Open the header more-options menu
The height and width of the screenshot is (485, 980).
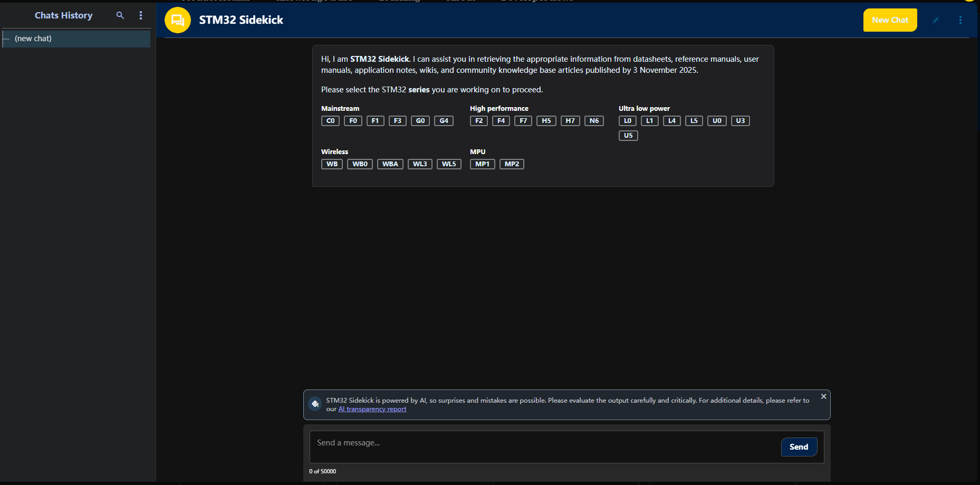tap(960, 20)
